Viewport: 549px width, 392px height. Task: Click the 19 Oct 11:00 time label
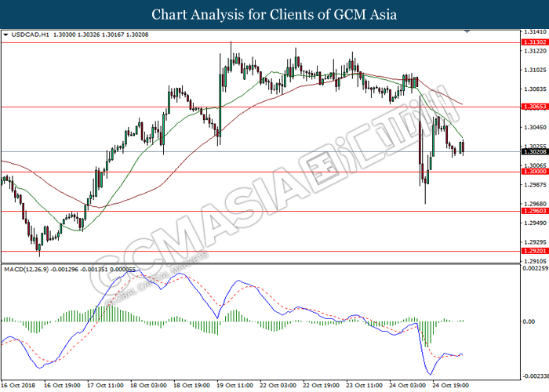tap(235, 385)
